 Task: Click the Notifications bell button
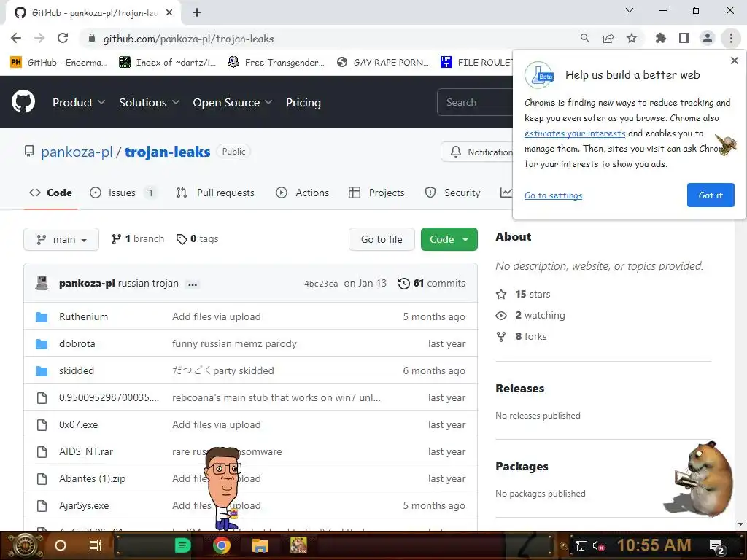click(477, 152)
